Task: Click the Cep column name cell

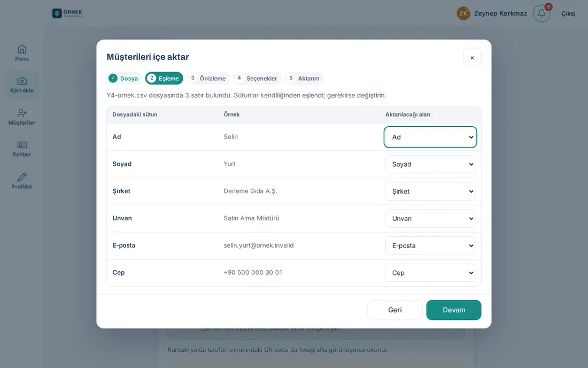Action: (119, 272)
